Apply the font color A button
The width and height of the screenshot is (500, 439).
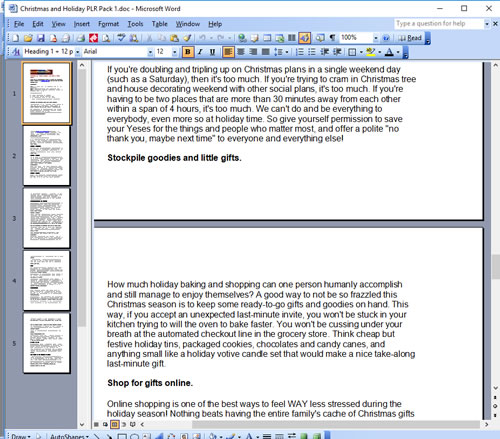(389, 52)
